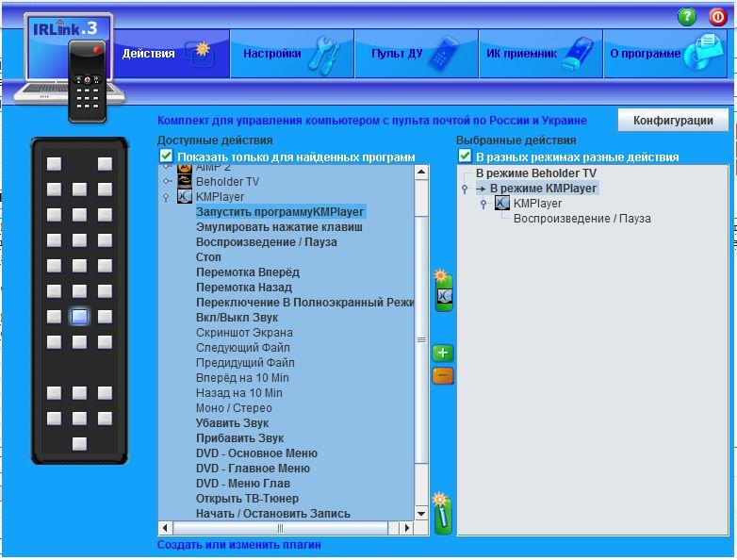The image size is (737, 560).
Task: Click the green KMPlayer launch action icon
Action: click(443, 291)
